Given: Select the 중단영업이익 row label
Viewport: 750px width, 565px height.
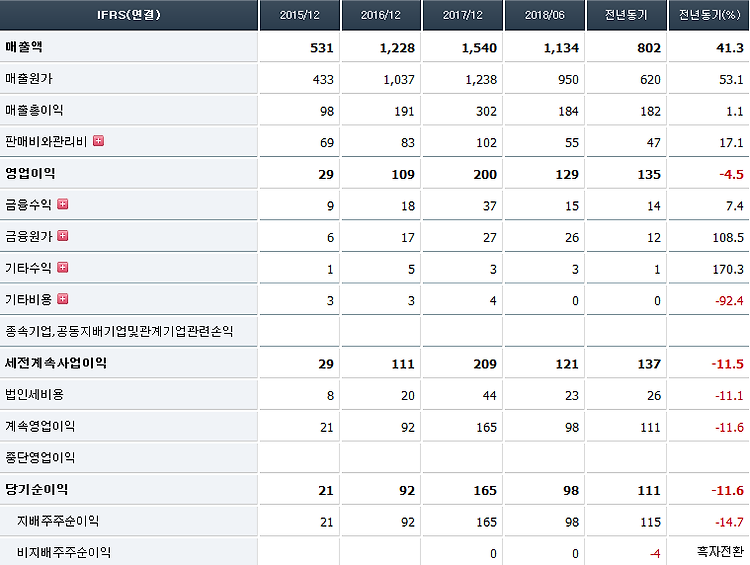Looking at the screenshot, I should coord(40,457).
